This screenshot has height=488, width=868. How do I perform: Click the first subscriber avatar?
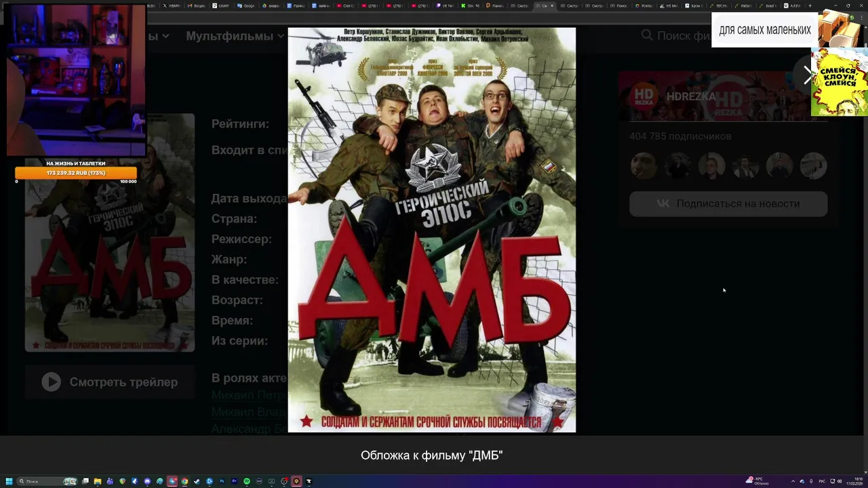coord(644,165)
